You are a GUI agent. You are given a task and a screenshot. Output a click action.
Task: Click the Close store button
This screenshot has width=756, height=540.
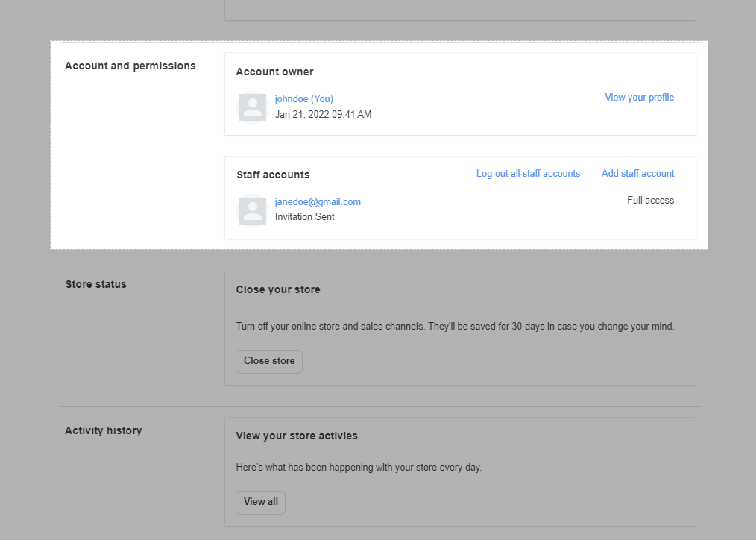point(269,361)
